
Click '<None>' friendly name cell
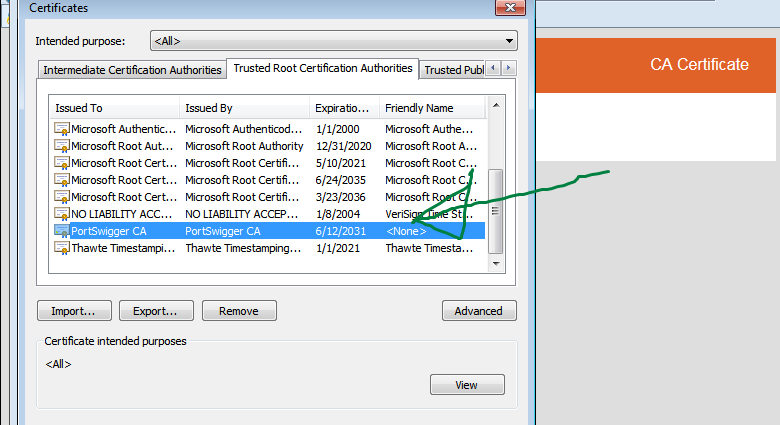(x=406, y=231)
